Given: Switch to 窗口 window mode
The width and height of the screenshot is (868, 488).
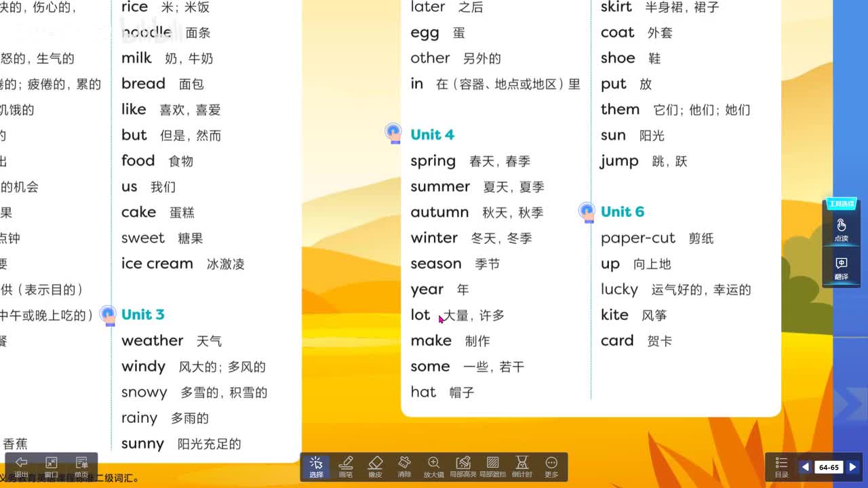Looking at the screenshot, I should (51, 466).
